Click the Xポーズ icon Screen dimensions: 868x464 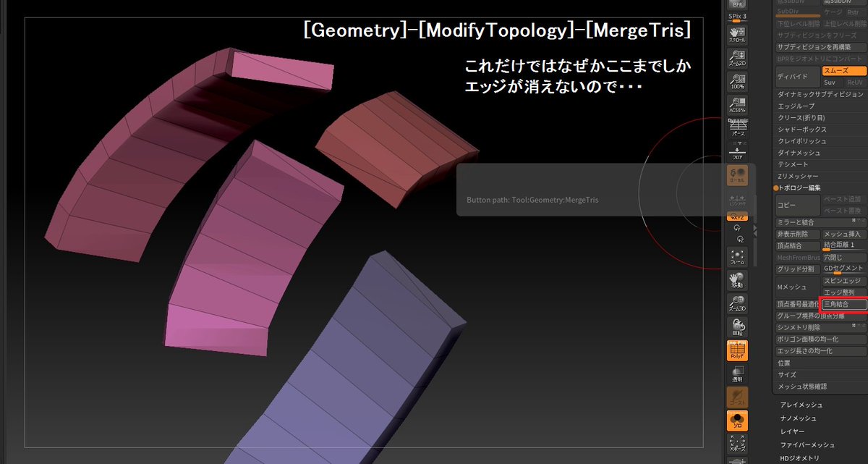[738, 443]
